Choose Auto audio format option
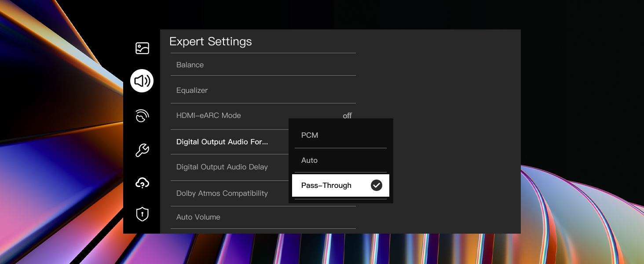The image size is (644, 264). tap(340, 160)
